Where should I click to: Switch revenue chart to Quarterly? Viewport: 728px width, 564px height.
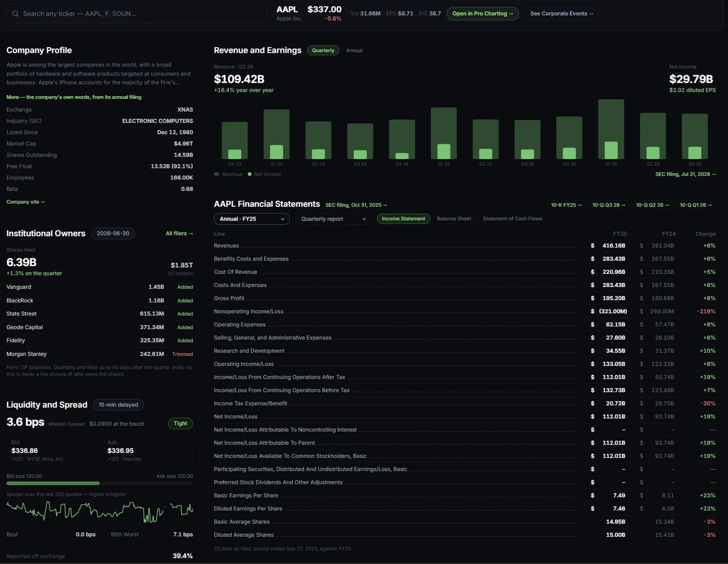pos(323,50)
